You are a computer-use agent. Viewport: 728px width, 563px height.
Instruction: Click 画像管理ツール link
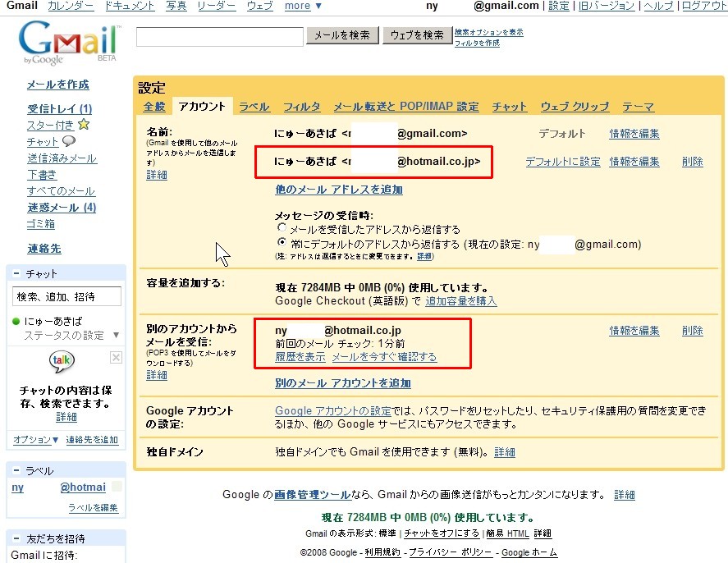(312, 495)
